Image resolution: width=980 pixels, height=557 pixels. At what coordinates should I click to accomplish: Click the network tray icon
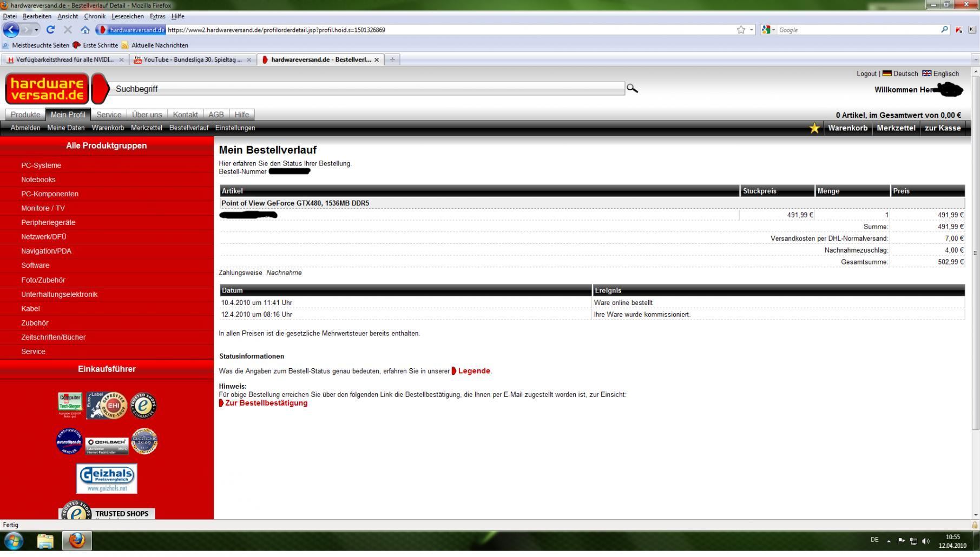(x=913, y=541)
